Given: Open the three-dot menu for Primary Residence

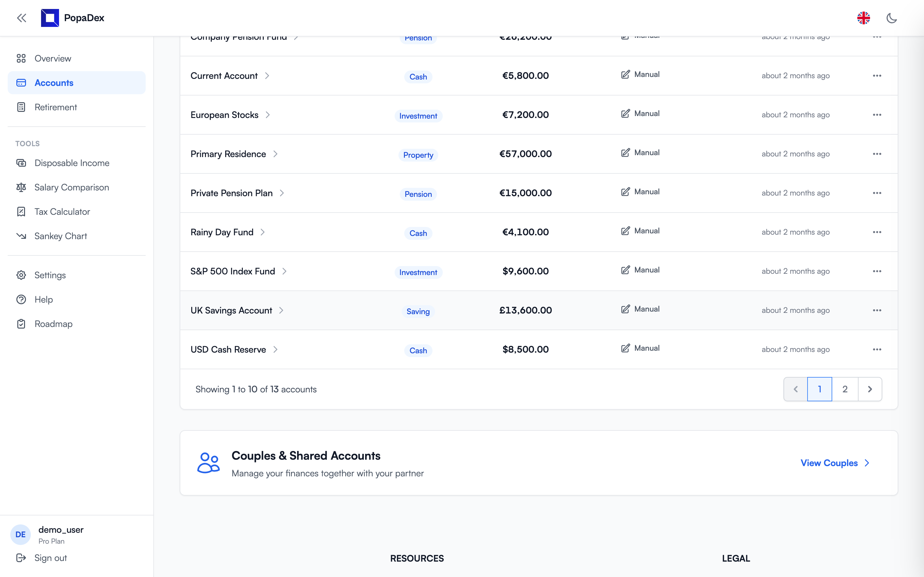Looking at the screenshot, I should [877, 154].
